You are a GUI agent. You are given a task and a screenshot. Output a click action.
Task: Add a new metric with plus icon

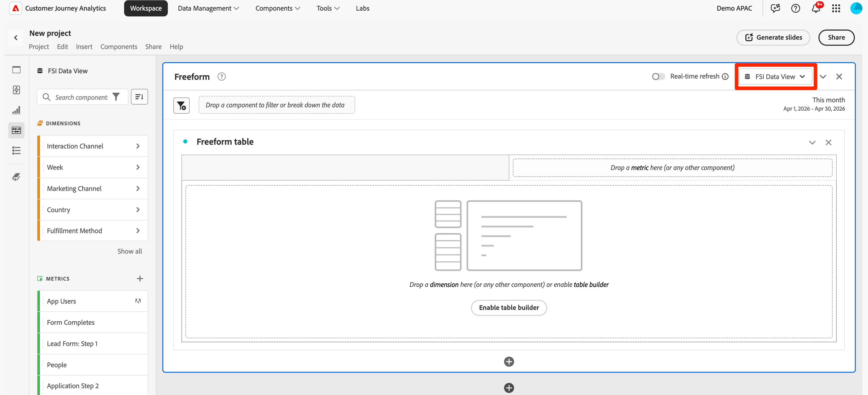(140, 279)
